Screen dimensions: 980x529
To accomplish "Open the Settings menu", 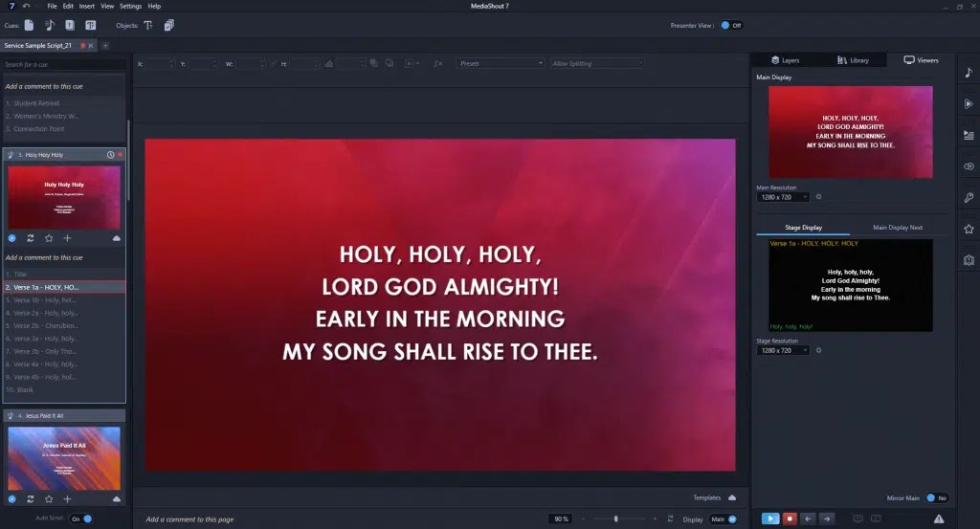I will [130, 6].
